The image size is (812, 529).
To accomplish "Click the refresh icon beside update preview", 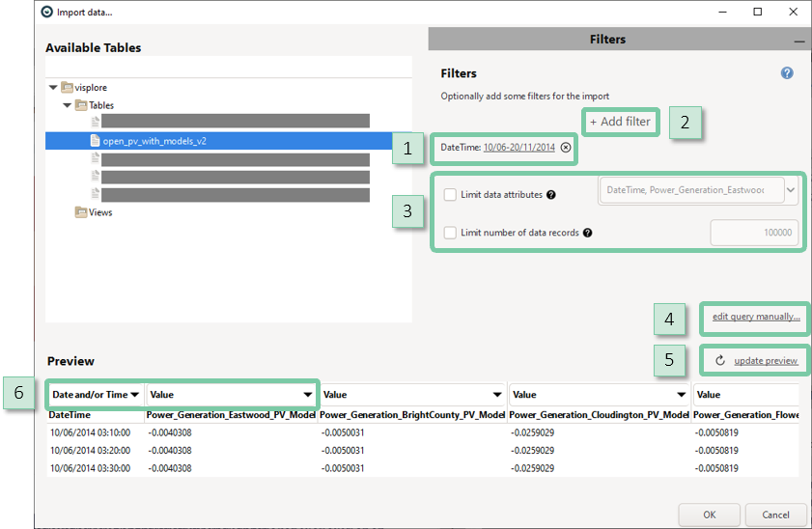I will tap(720, 361).
